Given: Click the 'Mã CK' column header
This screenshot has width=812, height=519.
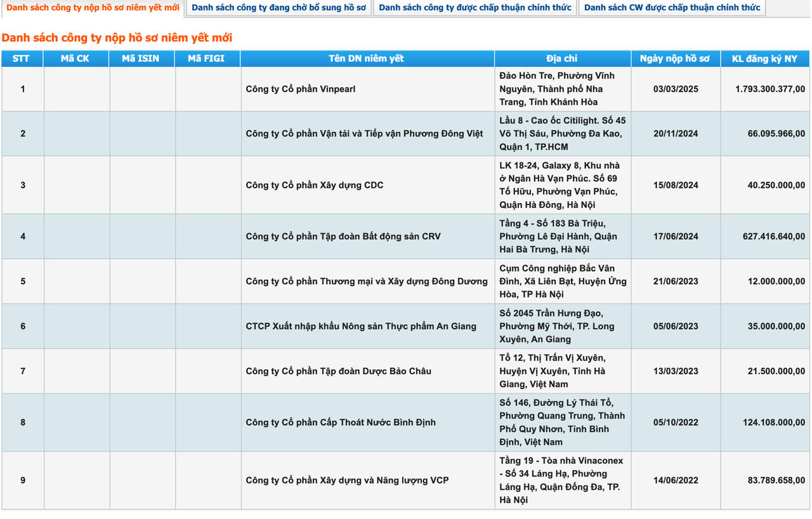Looking at the screenshot, I should coord(76,58).
